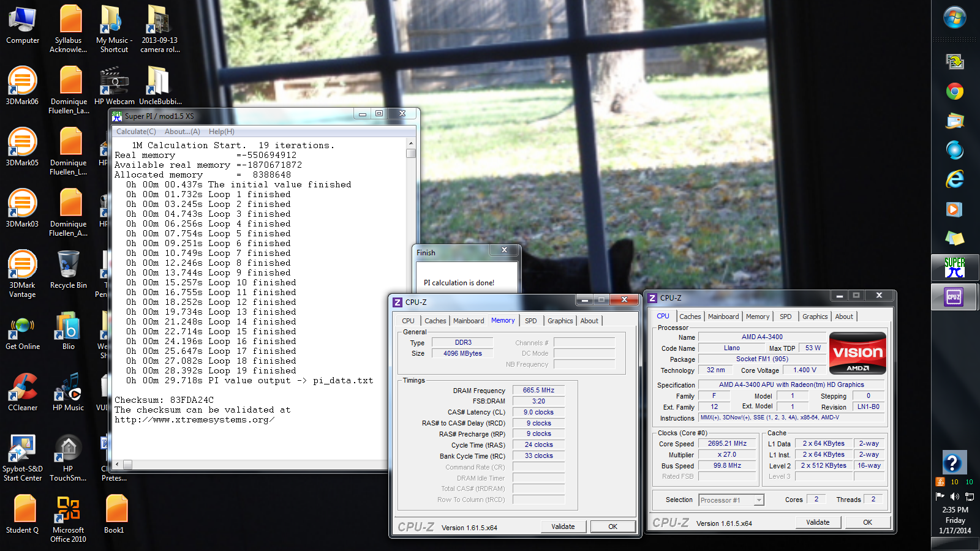The image size is (980, 551).
Task: Switch to Graphics tab in right CPU-Z window
Action: (x=815, y=317)
